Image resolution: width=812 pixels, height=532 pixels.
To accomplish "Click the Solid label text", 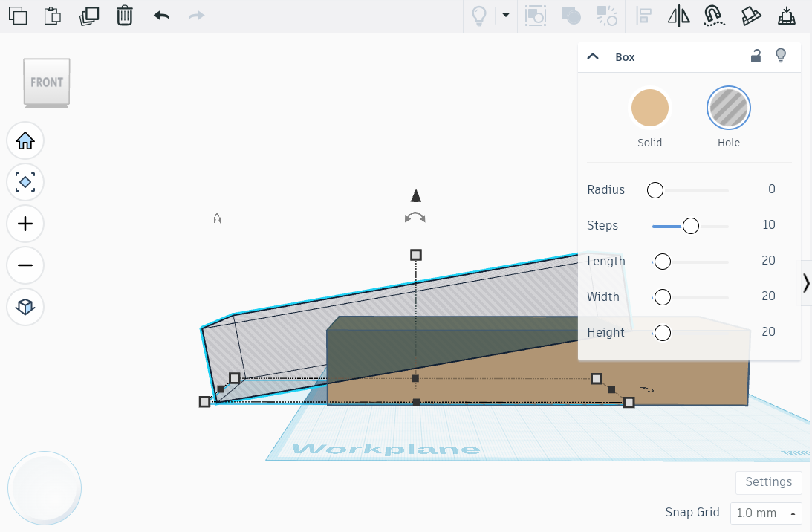I will tap(649, 143).
